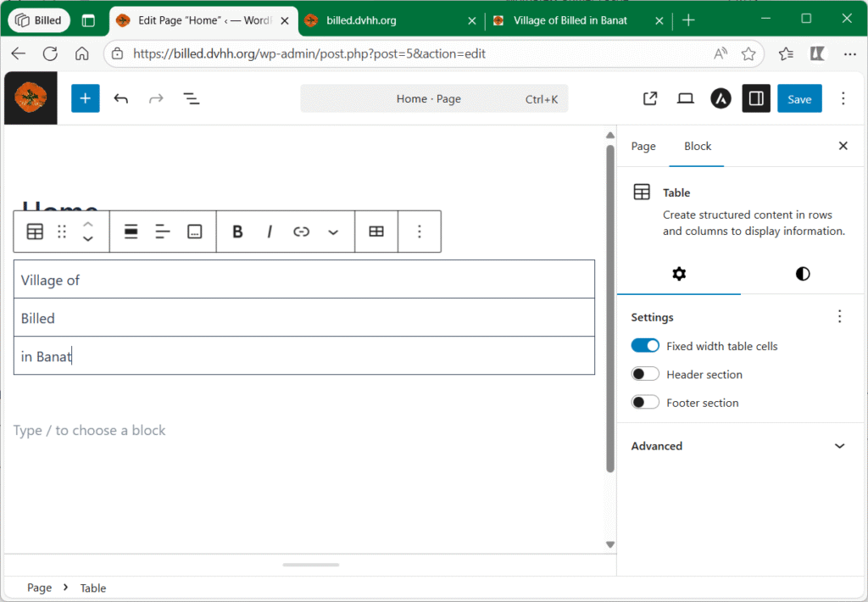Undo the last edit
Screen dimensions: 868x602
[121, 99]
